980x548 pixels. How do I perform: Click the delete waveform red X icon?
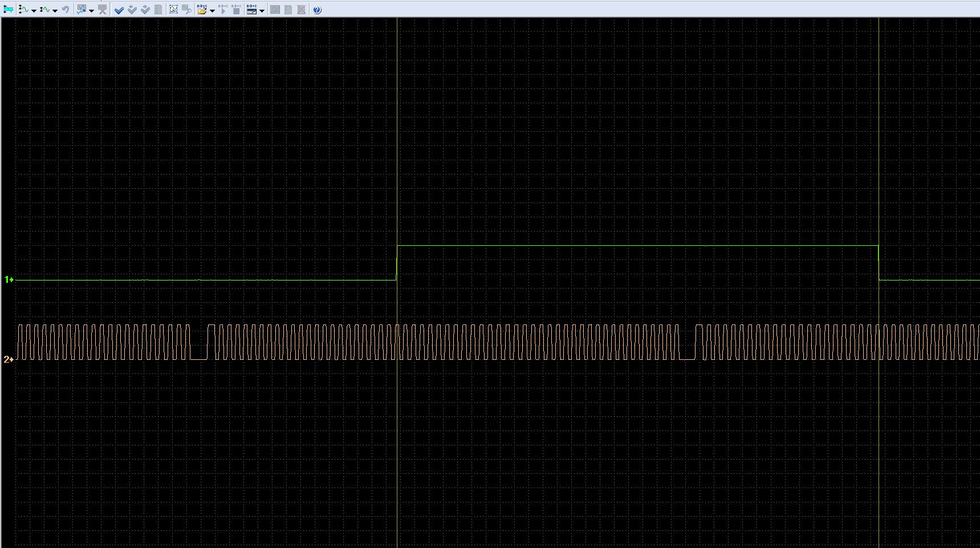[103, 10]
